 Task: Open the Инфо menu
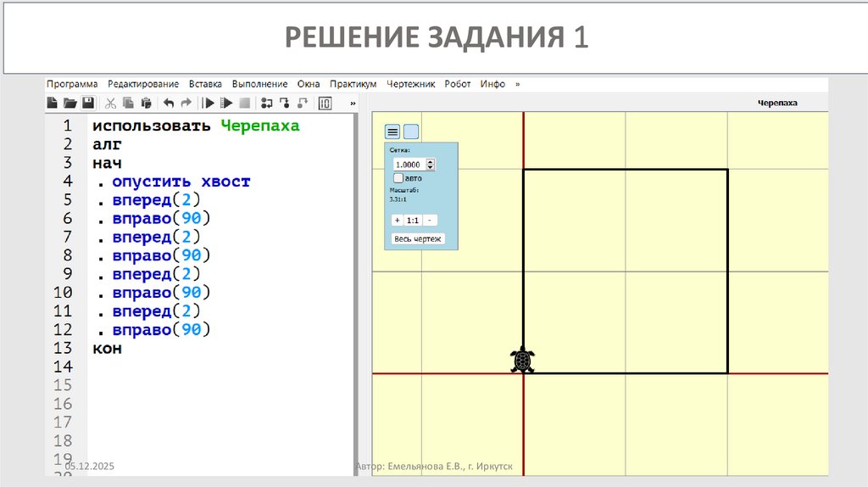pyautogui.click(x=492, y=84)
